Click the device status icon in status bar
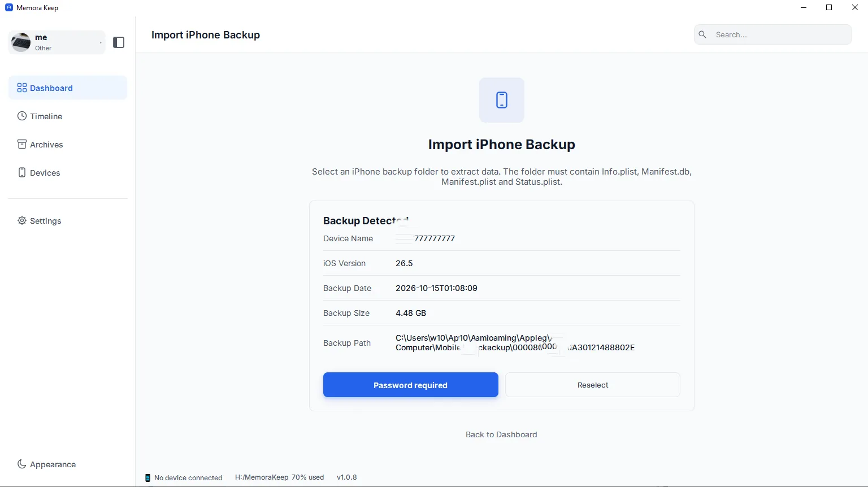Image resolution: width=868 pixels, height=487 pixels. (147, 478)
